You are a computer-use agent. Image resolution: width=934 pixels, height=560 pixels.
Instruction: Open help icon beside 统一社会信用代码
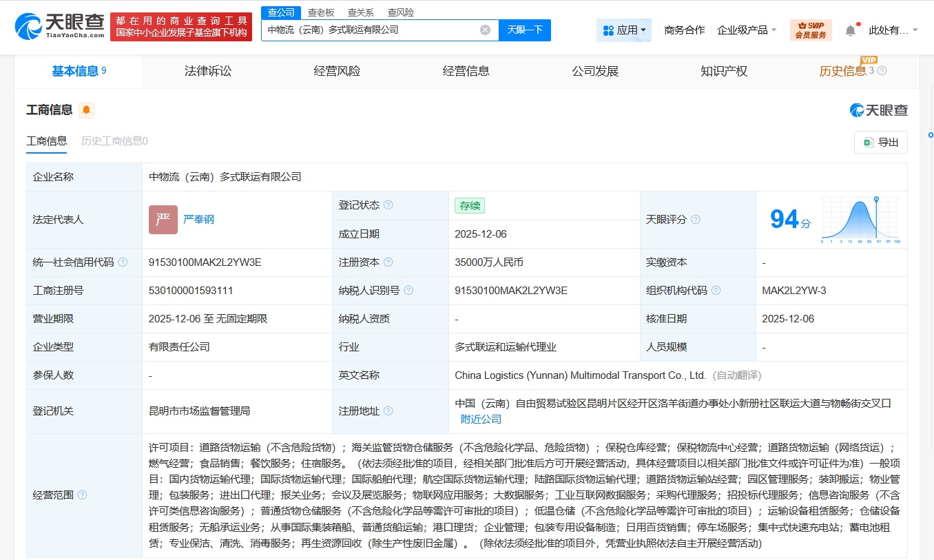tap(122, 262)
